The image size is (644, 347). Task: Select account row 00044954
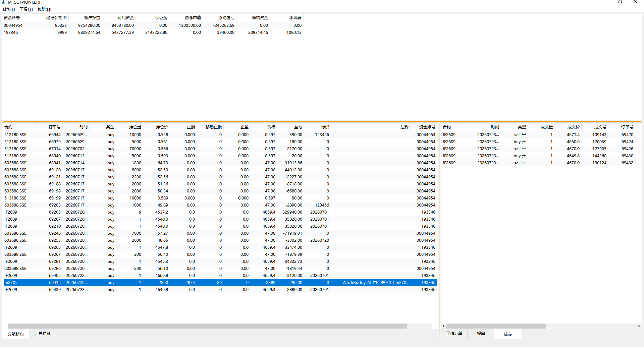[x=153, y=25]
